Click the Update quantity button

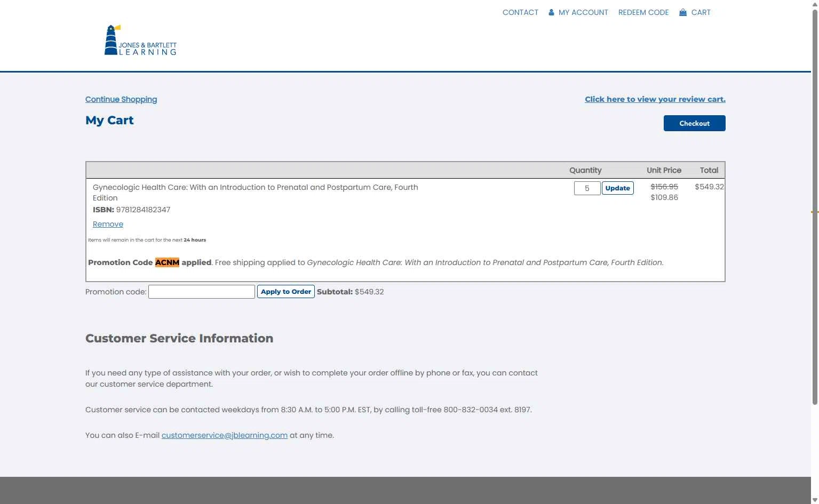[617, 188]
